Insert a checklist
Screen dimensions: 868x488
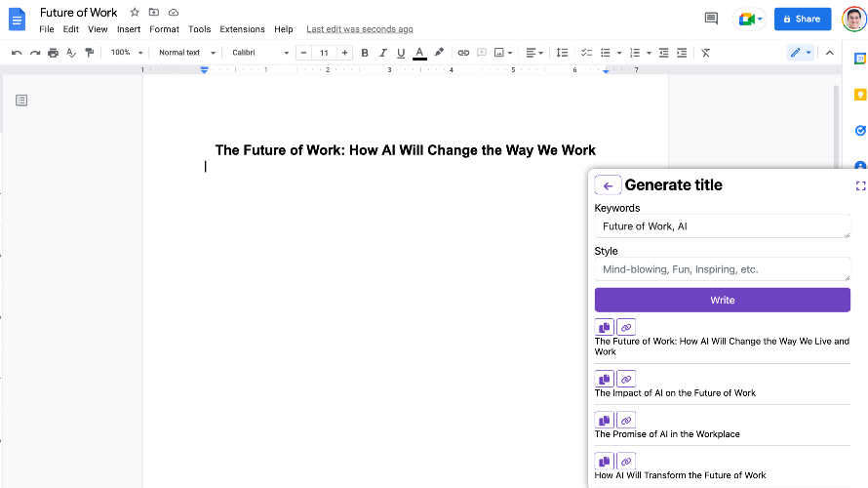[x=586, y=53]
